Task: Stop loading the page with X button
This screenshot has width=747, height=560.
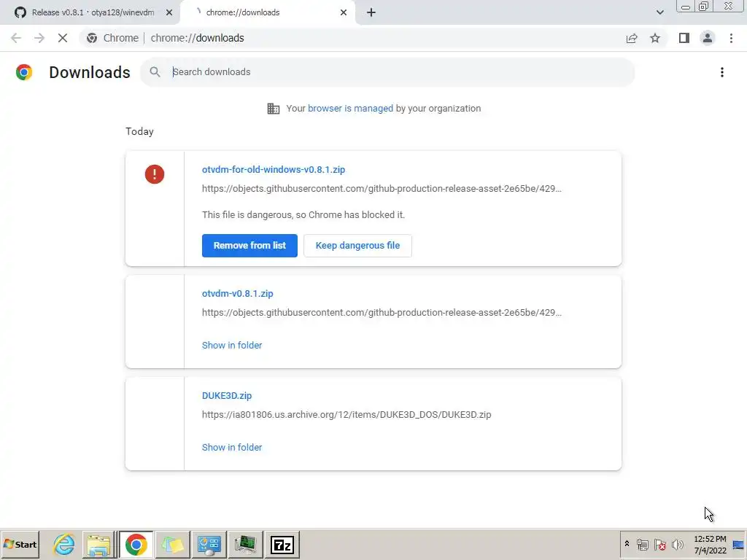Action: (63, 38)
